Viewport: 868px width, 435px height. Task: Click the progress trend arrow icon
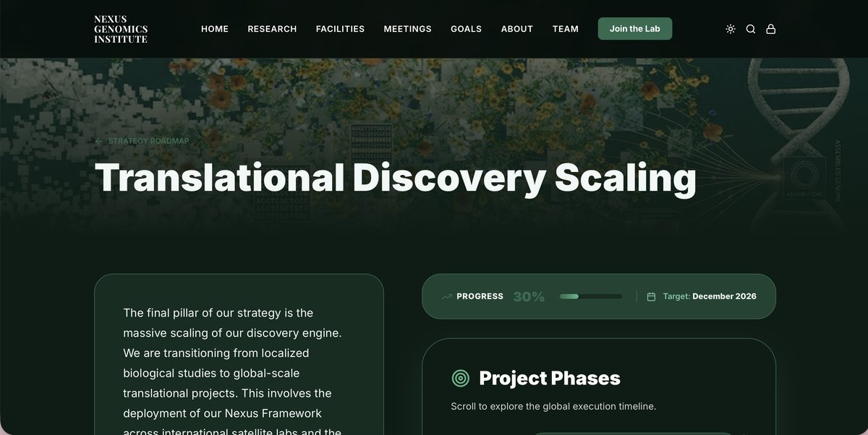[447, 296]
